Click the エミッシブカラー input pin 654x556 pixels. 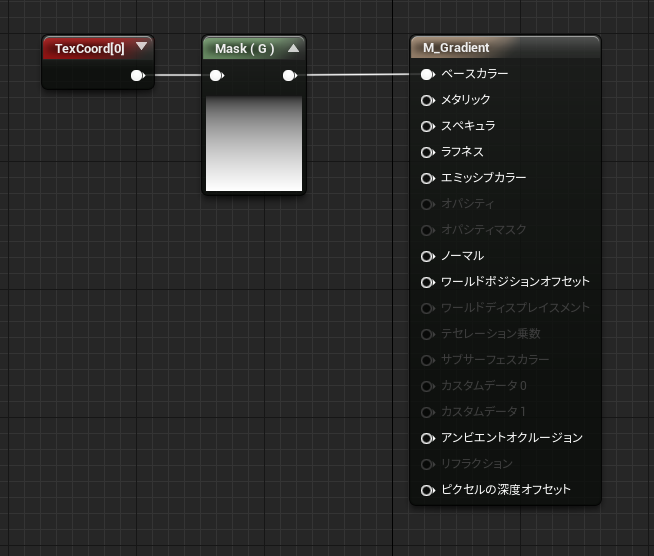coord(428,179)
